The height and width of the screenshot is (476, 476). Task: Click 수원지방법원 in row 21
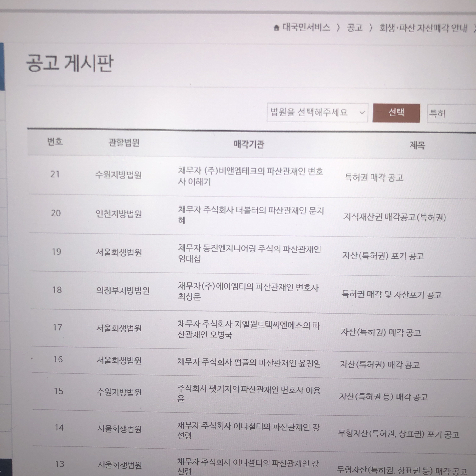pyautogui.click(x=119, y=175)
